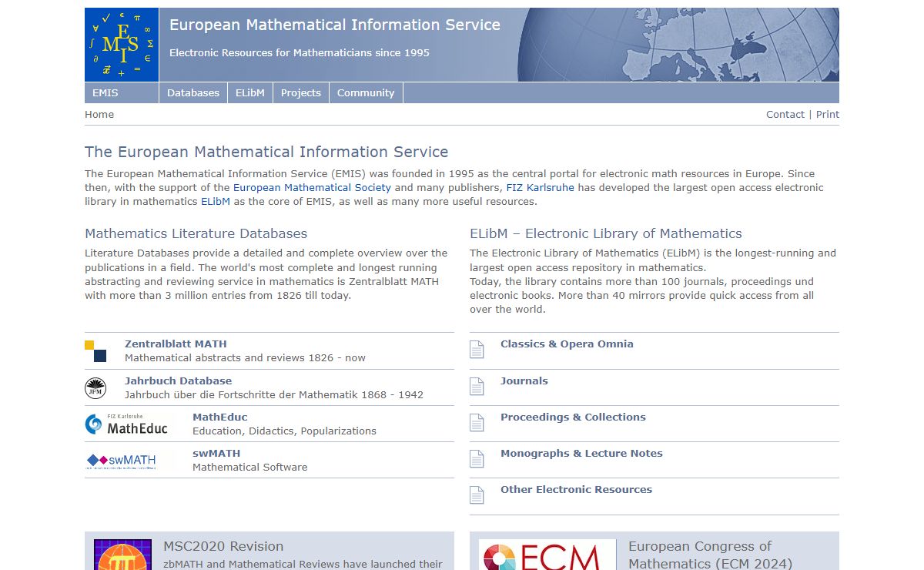
Task: Click the Print link
Action: pos(828,114)
